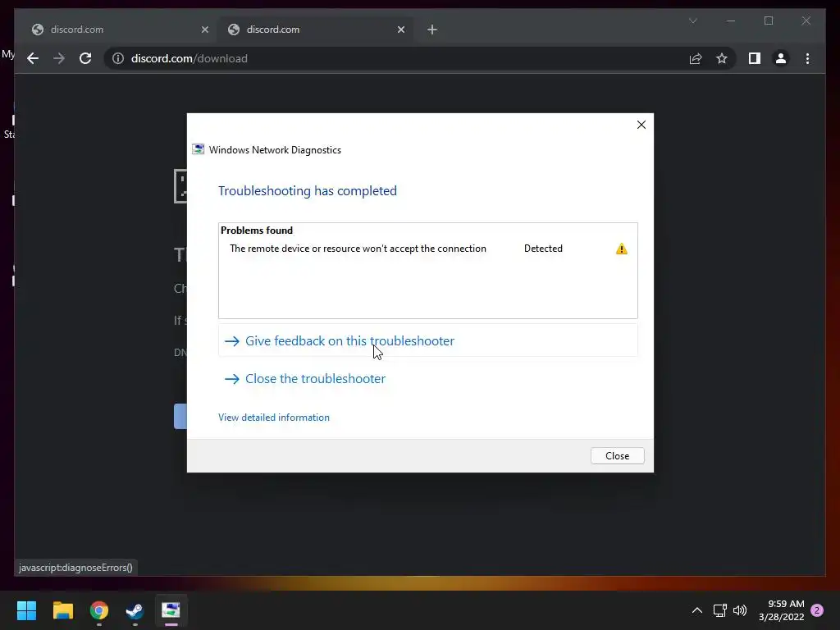Reload the discord.com/download page
Screen dimensions: 840x630
[85, 58]
